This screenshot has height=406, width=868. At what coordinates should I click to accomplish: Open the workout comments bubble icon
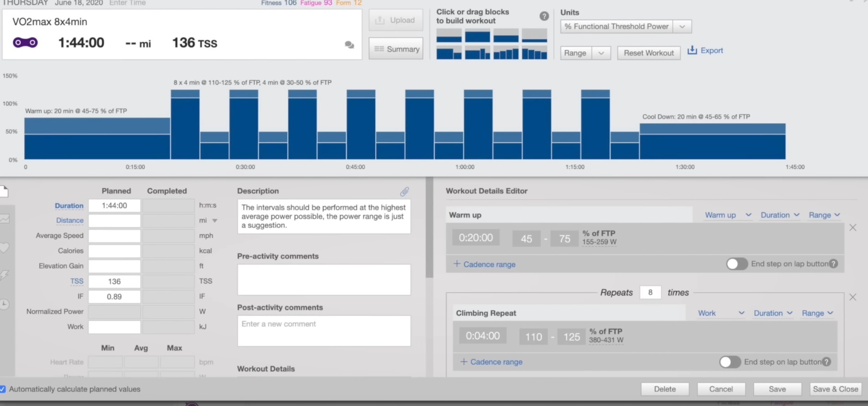[349, 45]
